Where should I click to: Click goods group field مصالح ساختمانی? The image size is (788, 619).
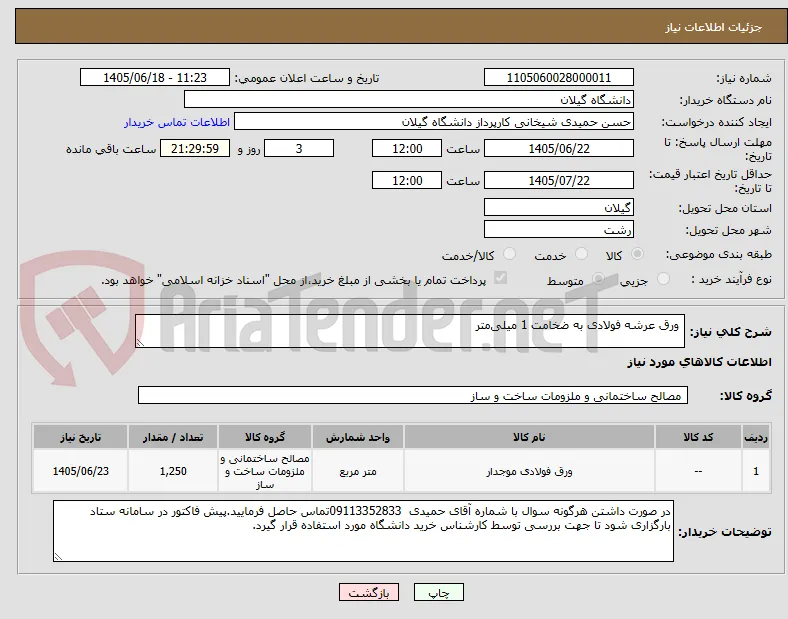[413, 395]
